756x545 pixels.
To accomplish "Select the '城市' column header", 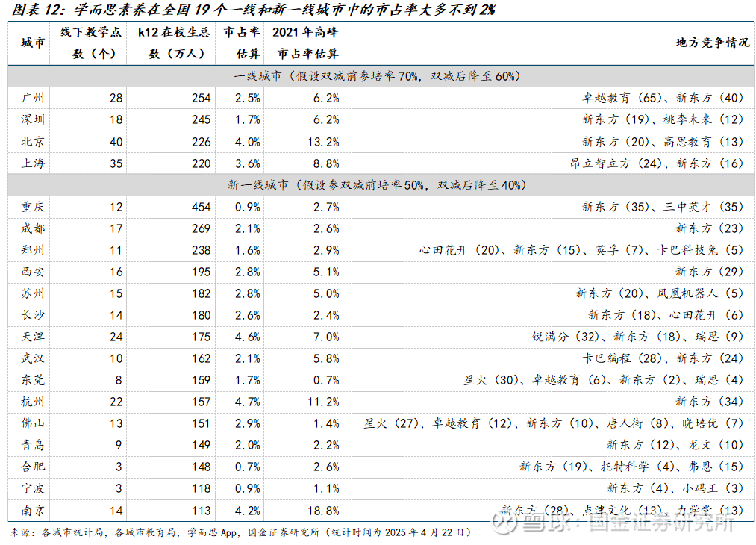I will [x=33, y=43].
